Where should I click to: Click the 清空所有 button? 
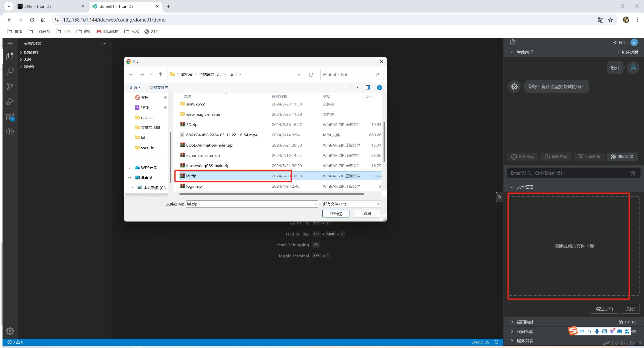coord(604,309)
